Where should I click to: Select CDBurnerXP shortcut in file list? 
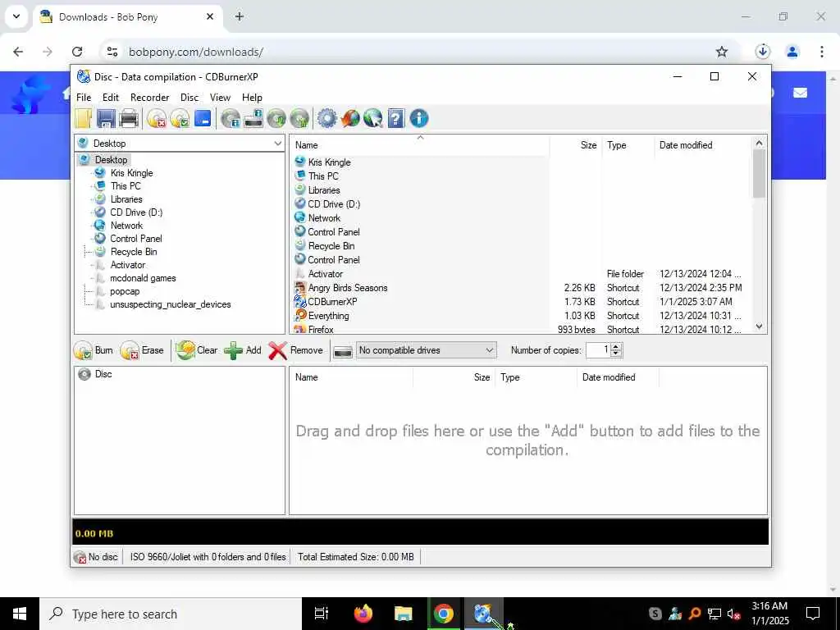pyautogui.click(x=332, y=302)
